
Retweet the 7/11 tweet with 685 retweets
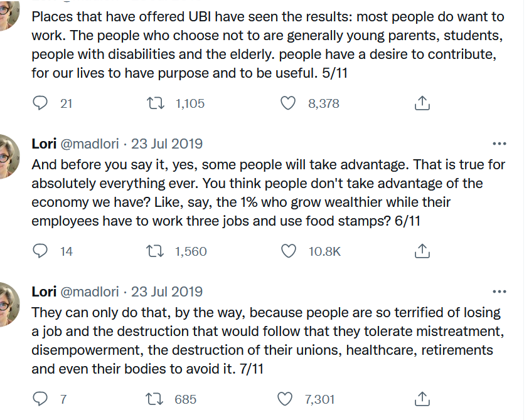coord(155,399)
